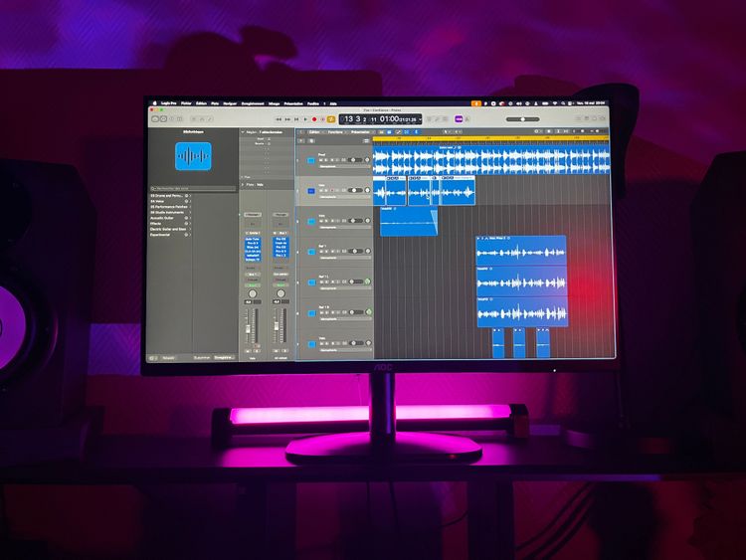The height and width of the screenshot is (560, 746).
Task: Mute the Prod track
Action: coord(320,160)
